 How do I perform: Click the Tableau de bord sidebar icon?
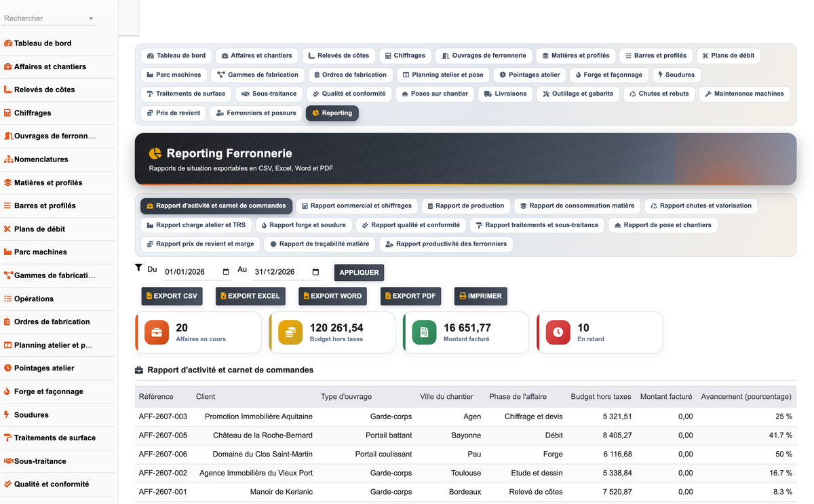[x=8, y=43]
